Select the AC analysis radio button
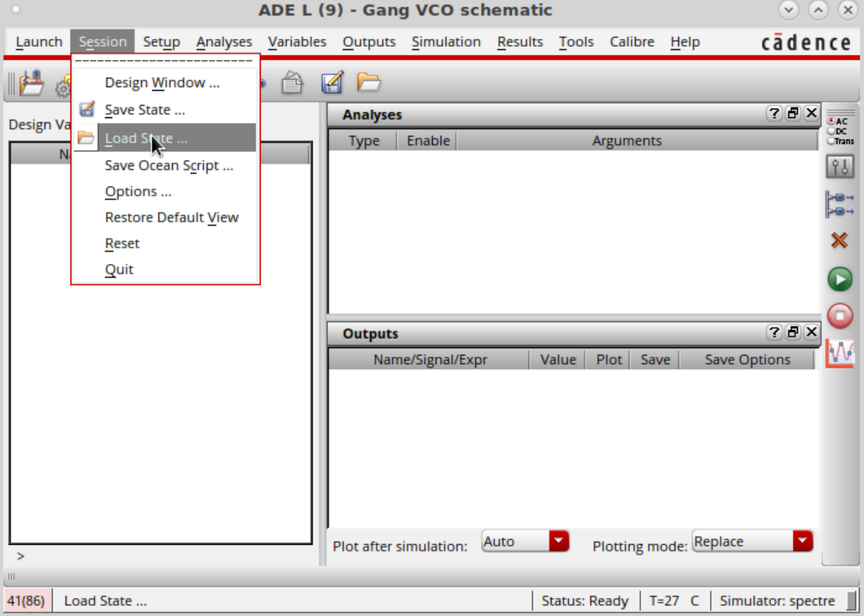The height and width of the screenshot is (616, 864). pyautogui.click(x=831, y=121)
